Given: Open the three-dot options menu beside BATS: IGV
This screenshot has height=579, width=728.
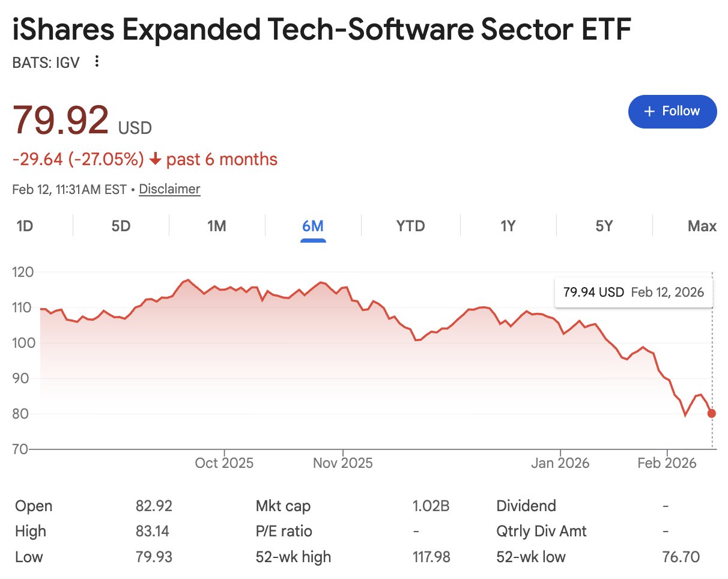Looking at the screenshot, I should pos(96,61).
